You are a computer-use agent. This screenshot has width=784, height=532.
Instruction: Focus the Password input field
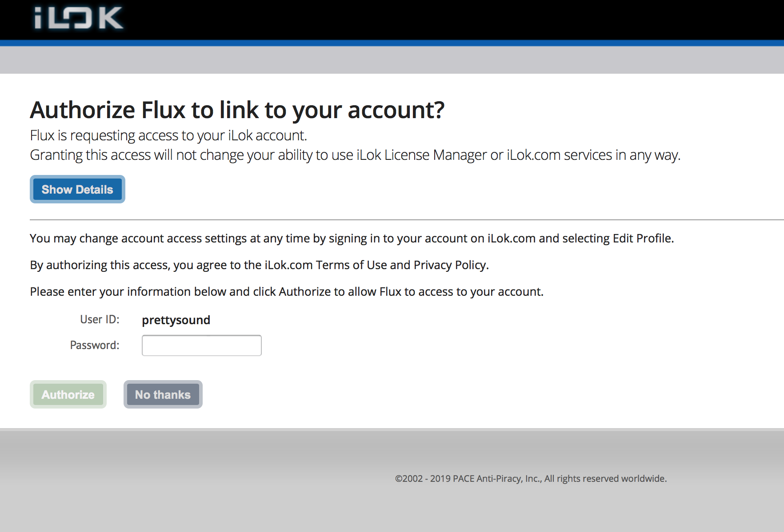(201, 345)
